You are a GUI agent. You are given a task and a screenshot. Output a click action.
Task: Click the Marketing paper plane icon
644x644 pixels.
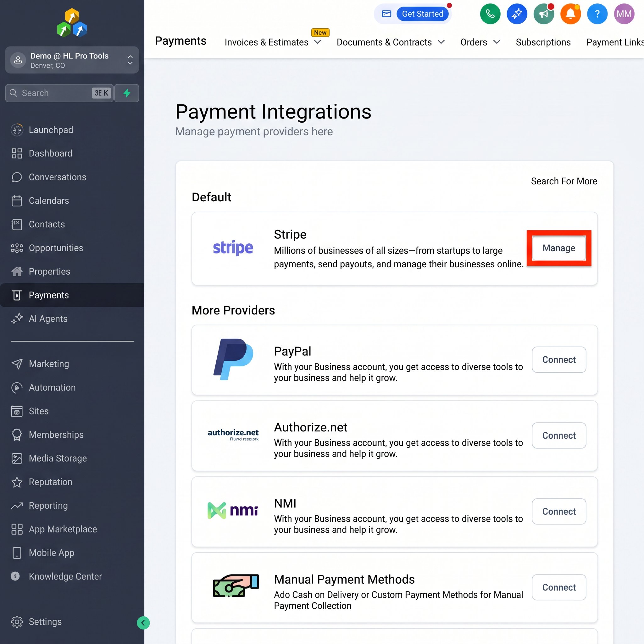click(17, 364)
